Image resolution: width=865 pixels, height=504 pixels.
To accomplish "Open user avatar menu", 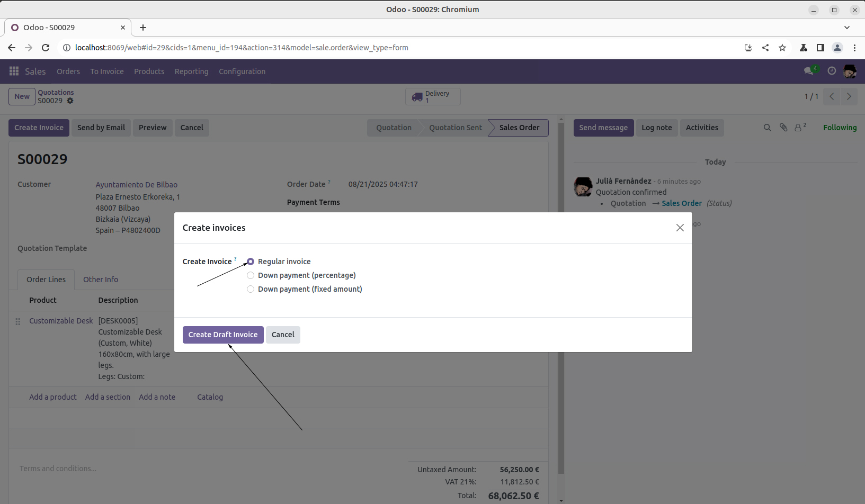I will (x=850, y=71).
